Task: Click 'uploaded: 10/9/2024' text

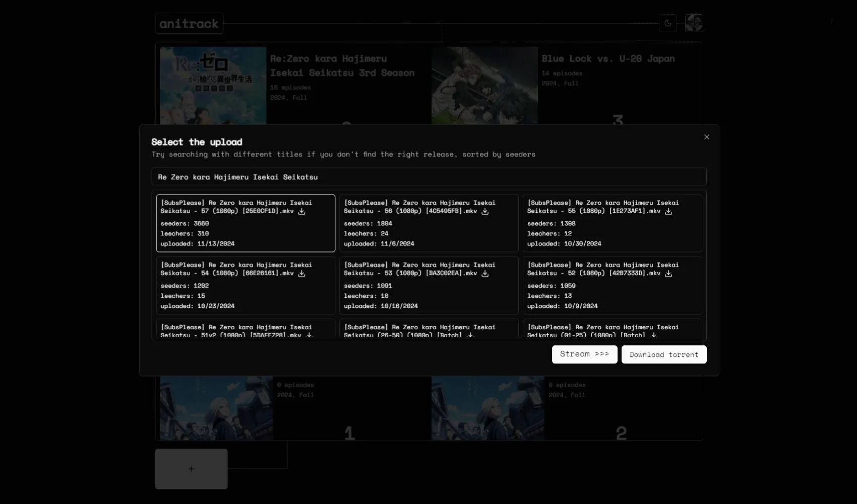Action: (563, 306)
